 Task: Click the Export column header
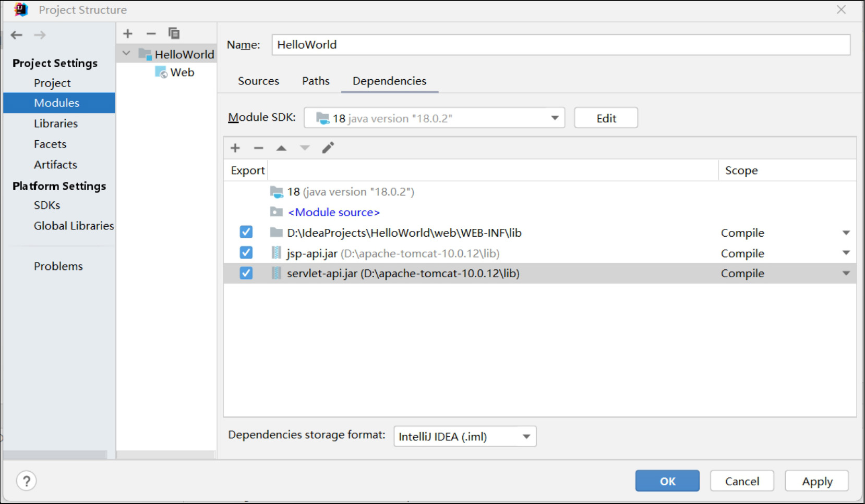(248, 170)
